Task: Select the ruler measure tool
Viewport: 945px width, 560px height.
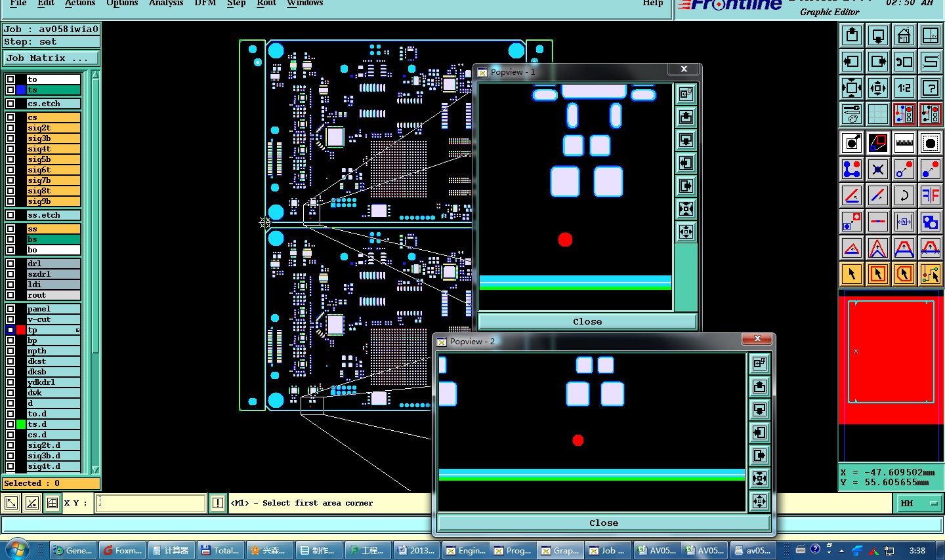Action: (x=904, y=142)
